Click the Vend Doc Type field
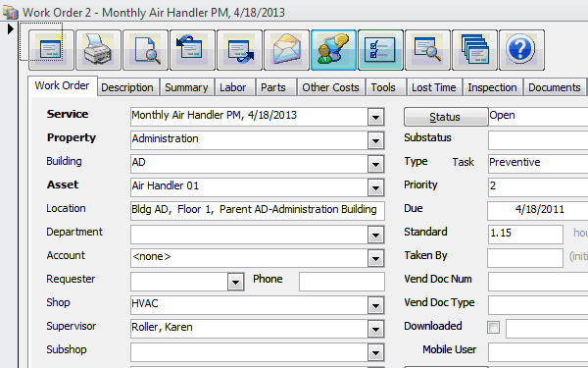Image resolution: width=588 pixels, height=368 pixels. point(538,305)
